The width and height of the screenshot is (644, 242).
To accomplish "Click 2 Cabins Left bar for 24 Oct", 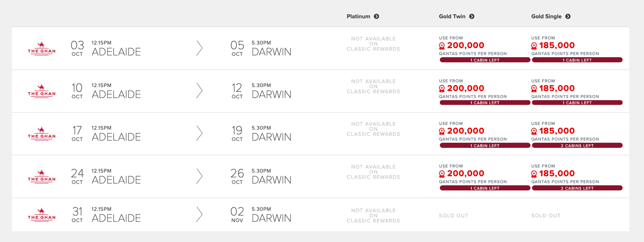I will (x=577, y=188).
